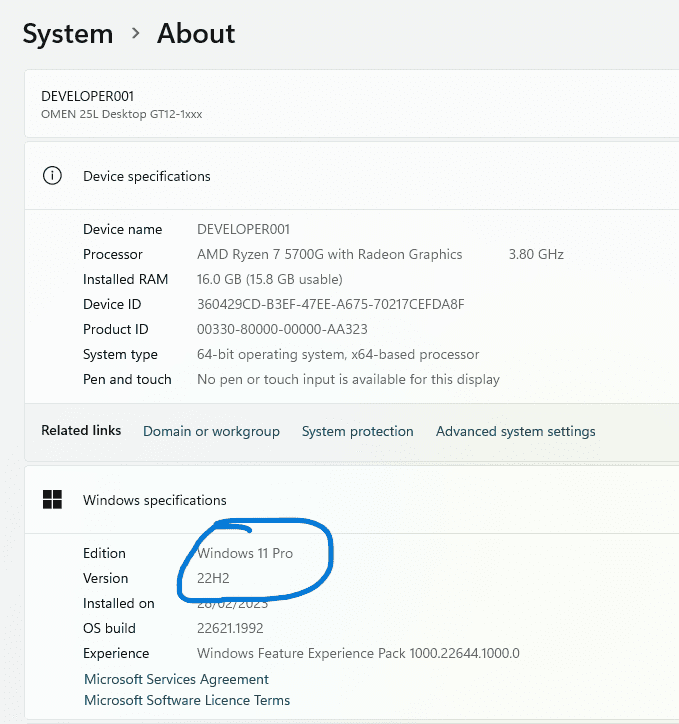This screenshot has height=724, width=679.
Task: Select the No pen or touch input text
Action: (x=348, y=379)
